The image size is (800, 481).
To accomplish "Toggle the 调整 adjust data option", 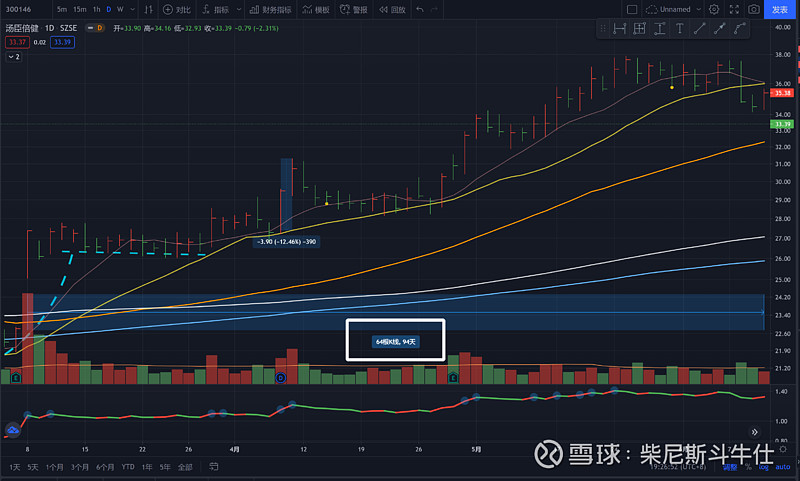I will (730, 467).
